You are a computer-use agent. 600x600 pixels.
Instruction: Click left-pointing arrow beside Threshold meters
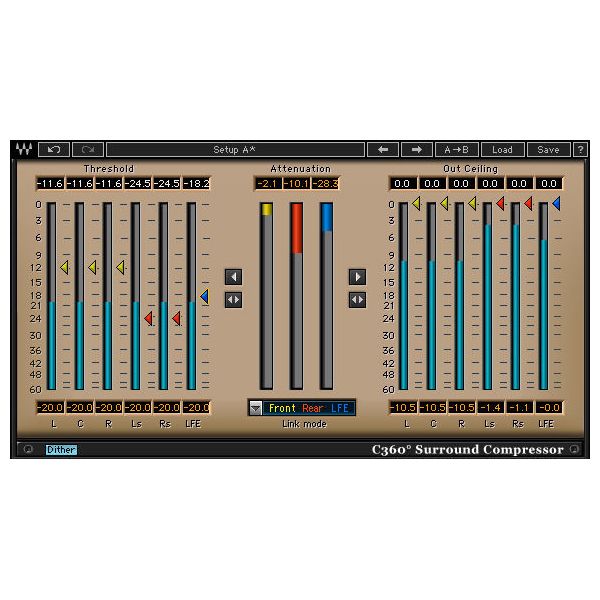[233, 277]
